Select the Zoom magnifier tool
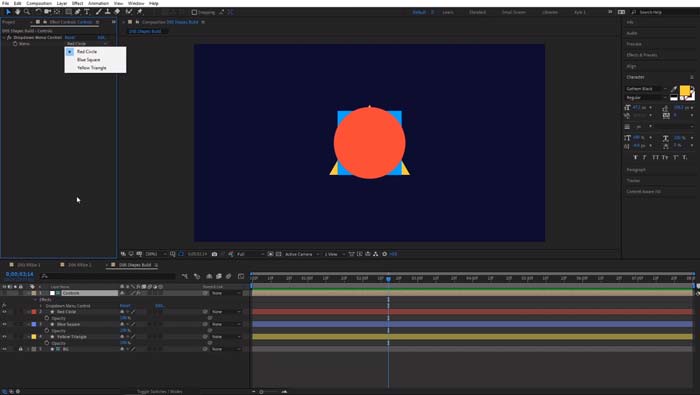The image size is (700, 395). point(27,12)
